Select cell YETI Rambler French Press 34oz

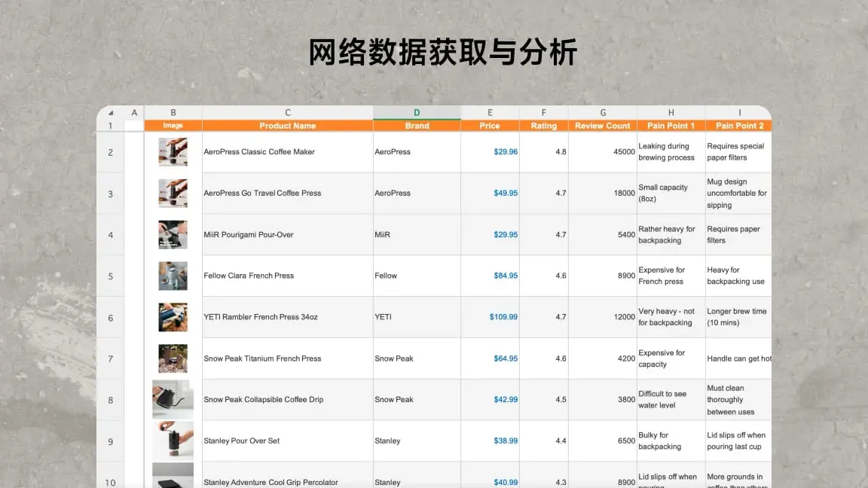point(287,317)
